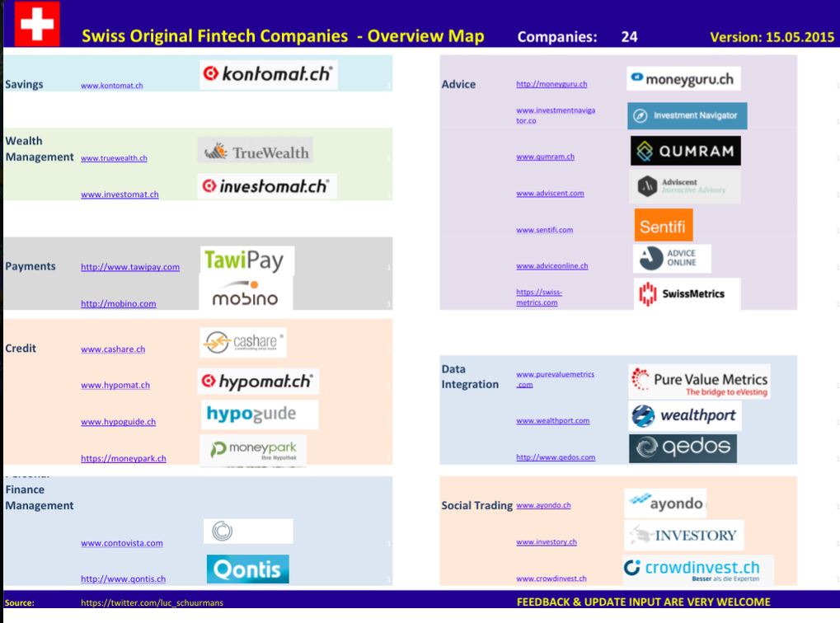Click the INVESTORY logo

coord(684,535)
